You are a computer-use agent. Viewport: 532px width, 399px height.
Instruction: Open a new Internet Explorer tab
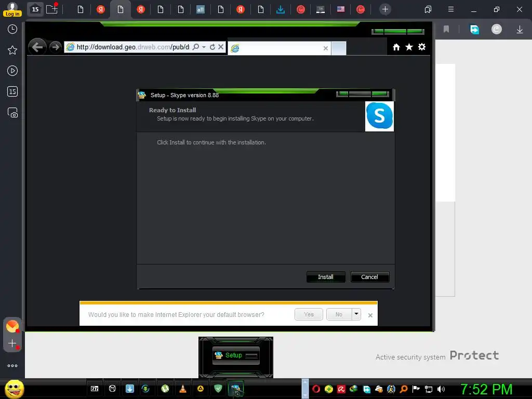339,48
